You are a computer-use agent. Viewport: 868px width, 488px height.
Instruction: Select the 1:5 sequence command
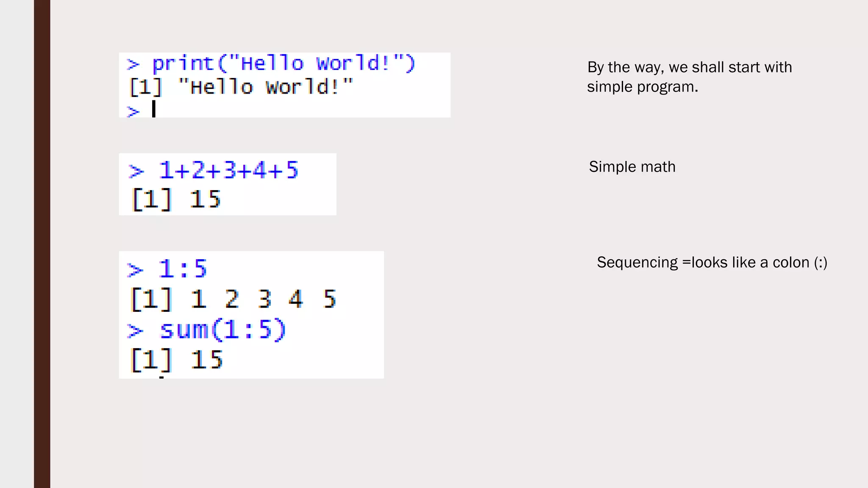(167, 269)
